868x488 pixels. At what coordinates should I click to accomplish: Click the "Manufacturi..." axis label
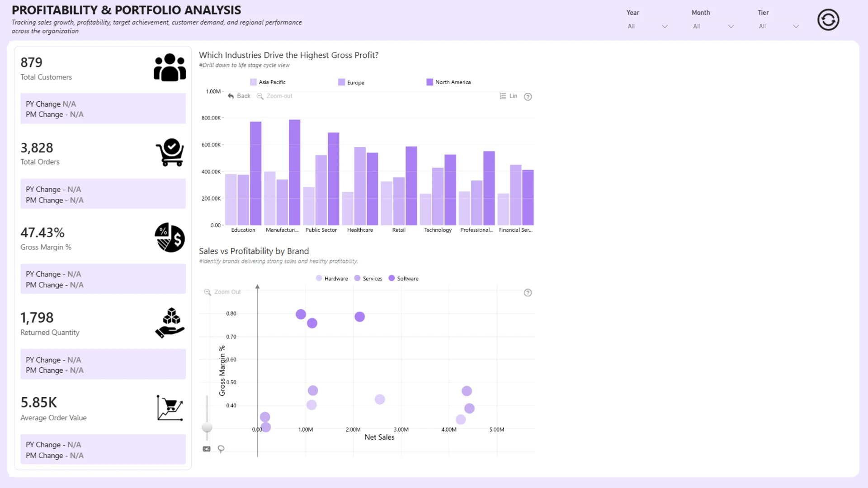click(x=282, y=230)
